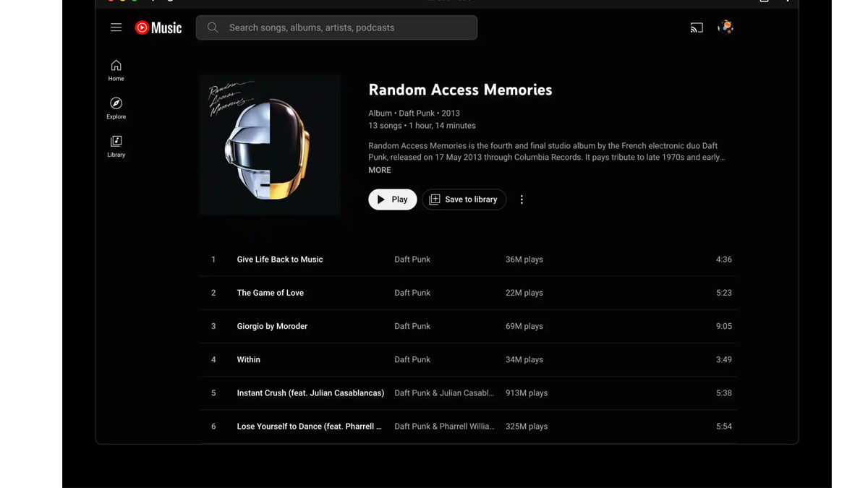Screen dimensions: 868x488
Task: Open the cast to device icon
Action: coord(697,27)
